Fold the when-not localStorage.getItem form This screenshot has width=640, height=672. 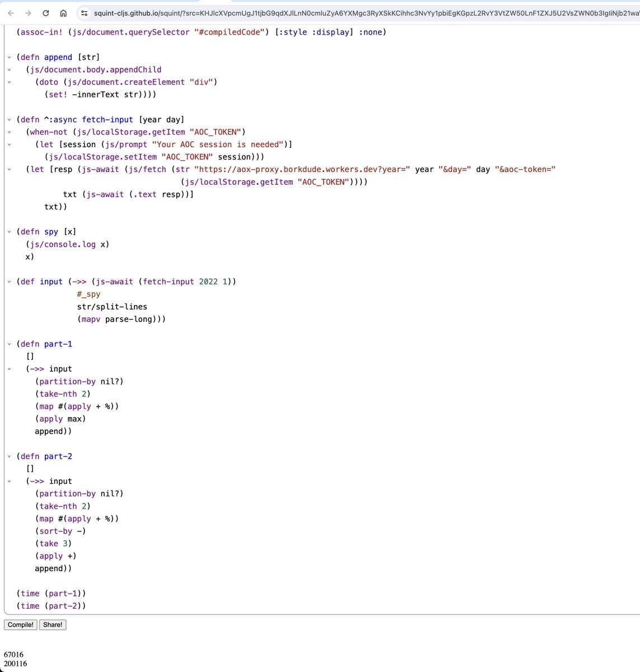tap(10, 132)
